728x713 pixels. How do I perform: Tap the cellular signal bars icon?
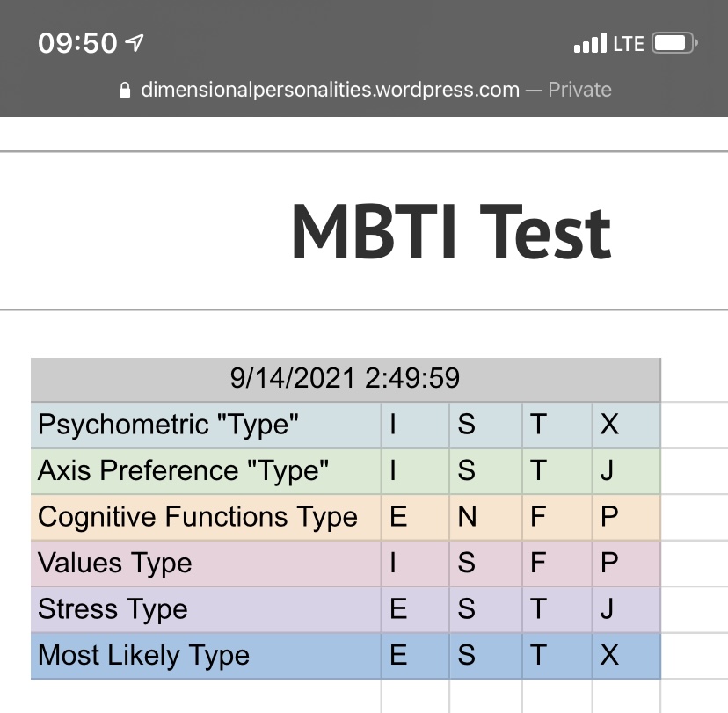(x=590, y=43)
